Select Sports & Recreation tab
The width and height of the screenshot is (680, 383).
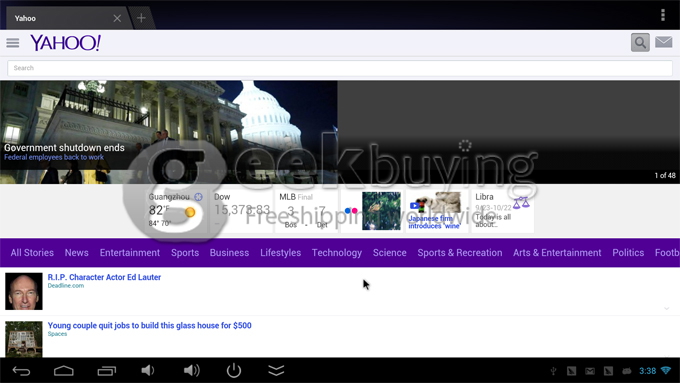(460, 253)
